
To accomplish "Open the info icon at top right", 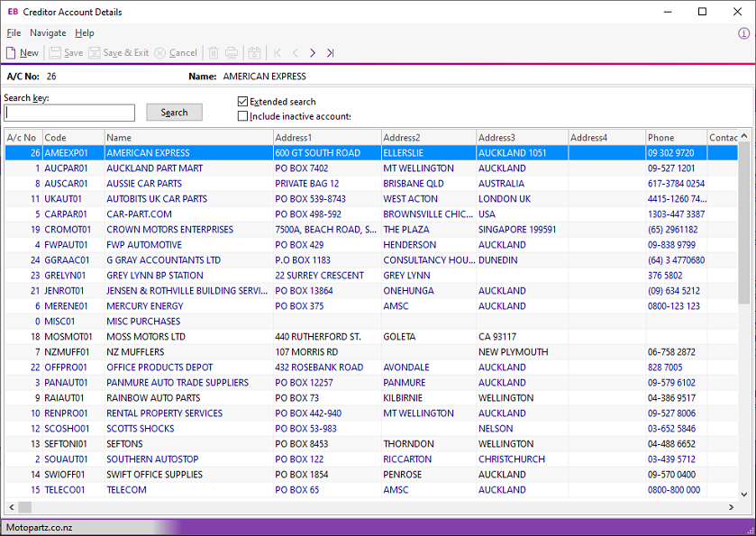I will coord(744,33).
